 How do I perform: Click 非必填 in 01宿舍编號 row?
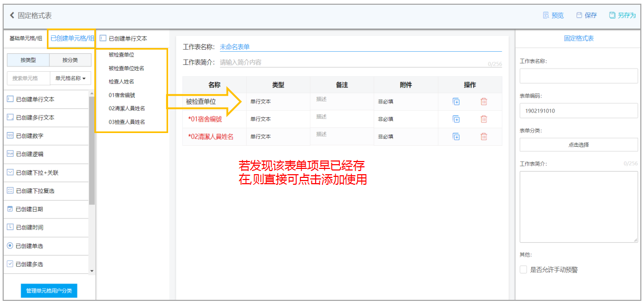(x=386, y=119)
